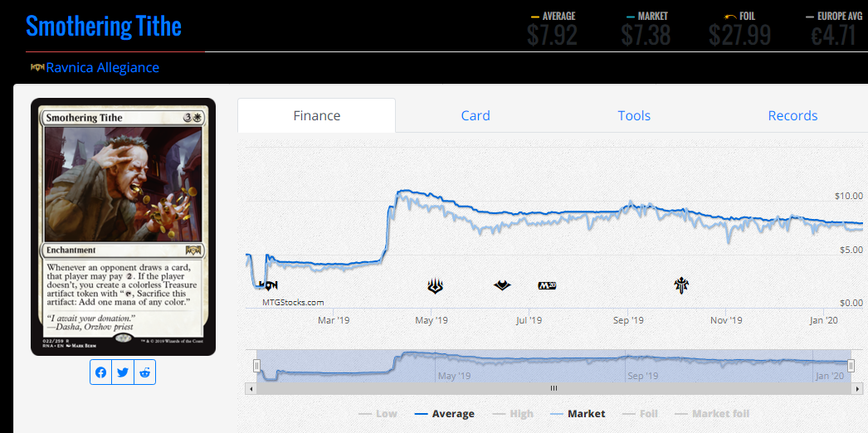Image resolution: width=868 pixels, height=433 pixels.
Task: Click the Throne of Eldraine set marker
Action: (682, 286)
